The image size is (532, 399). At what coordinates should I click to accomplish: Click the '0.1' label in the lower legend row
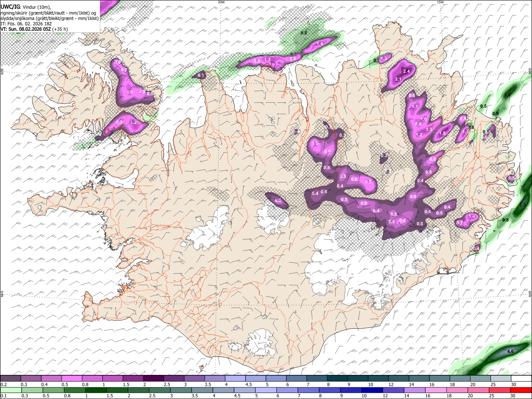[4, 396]
